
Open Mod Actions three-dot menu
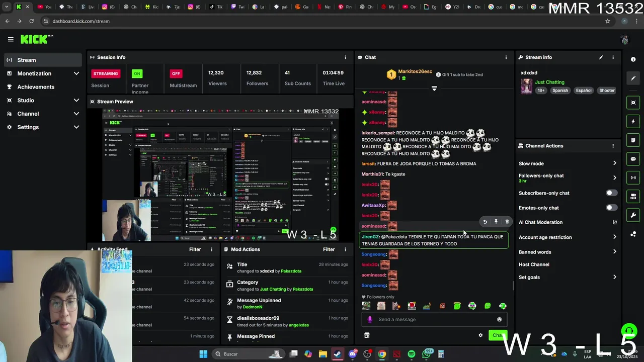click(x=345, y=249)
